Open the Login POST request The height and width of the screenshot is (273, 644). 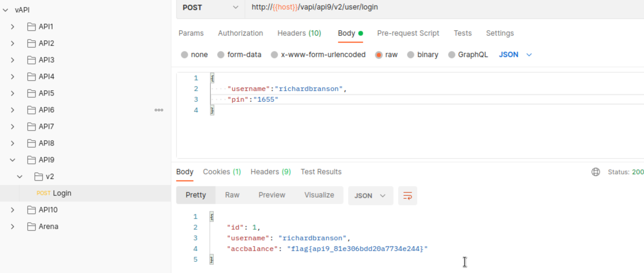click(x=62, y=193)
